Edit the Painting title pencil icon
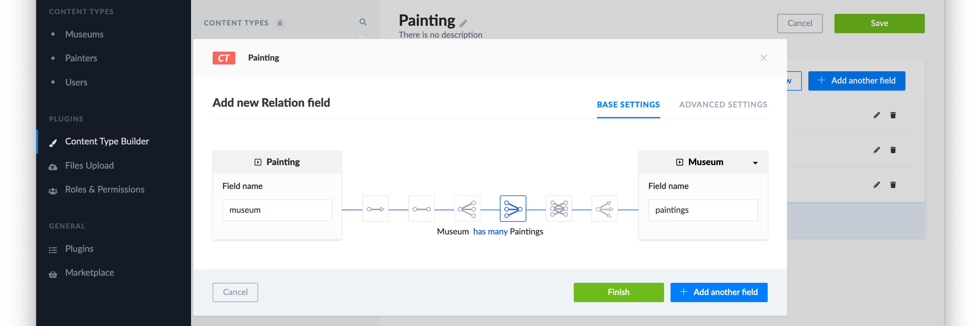 (x=463, y=24)
